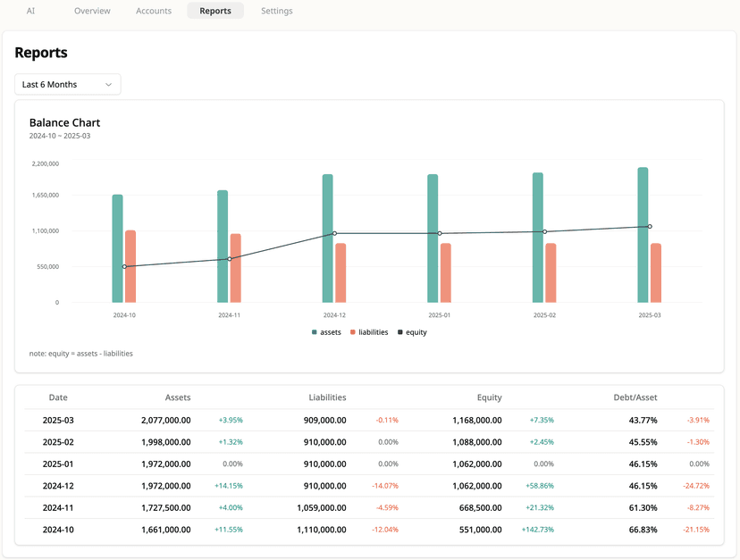Click the 2024-11 equity line point
The height and width of the screenshot is (560, 740).
pyautogui.click(x=230, y=259)
